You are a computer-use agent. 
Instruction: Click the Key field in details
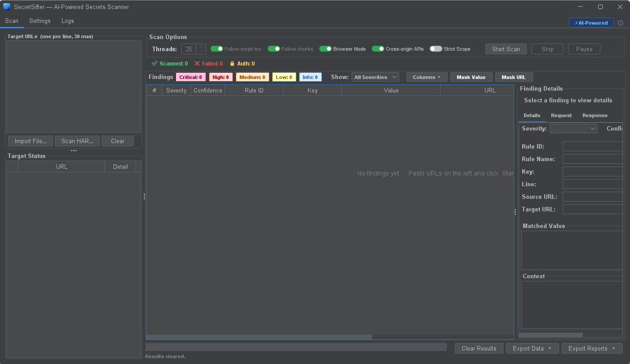(593, 171)
